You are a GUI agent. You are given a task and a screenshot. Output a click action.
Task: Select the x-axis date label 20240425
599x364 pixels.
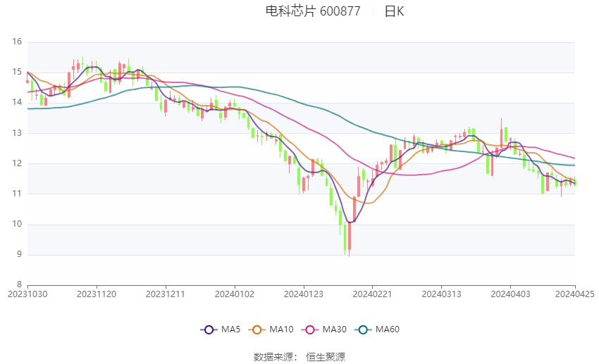tap(575, 294)
